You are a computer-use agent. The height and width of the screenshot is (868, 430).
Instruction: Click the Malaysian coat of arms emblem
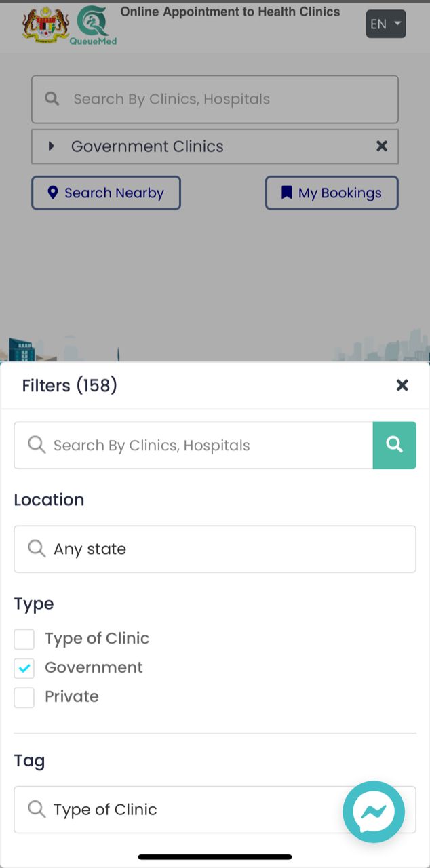tap(46, 25)
